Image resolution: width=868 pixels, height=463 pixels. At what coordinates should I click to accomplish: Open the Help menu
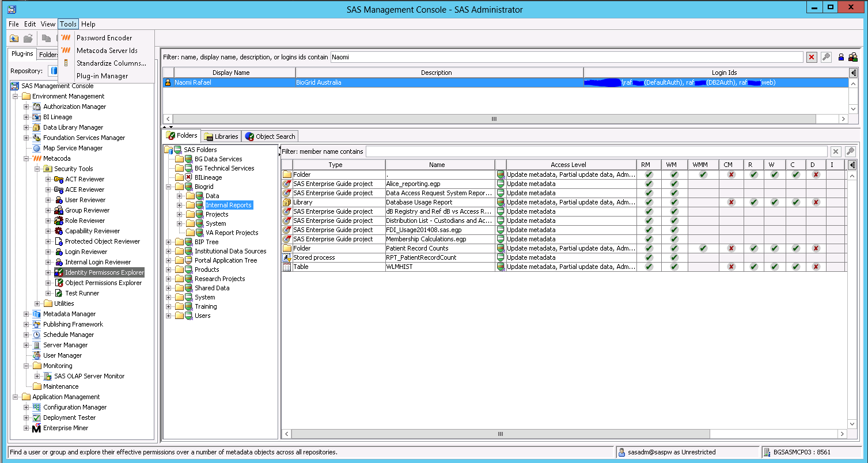point(88,24)
